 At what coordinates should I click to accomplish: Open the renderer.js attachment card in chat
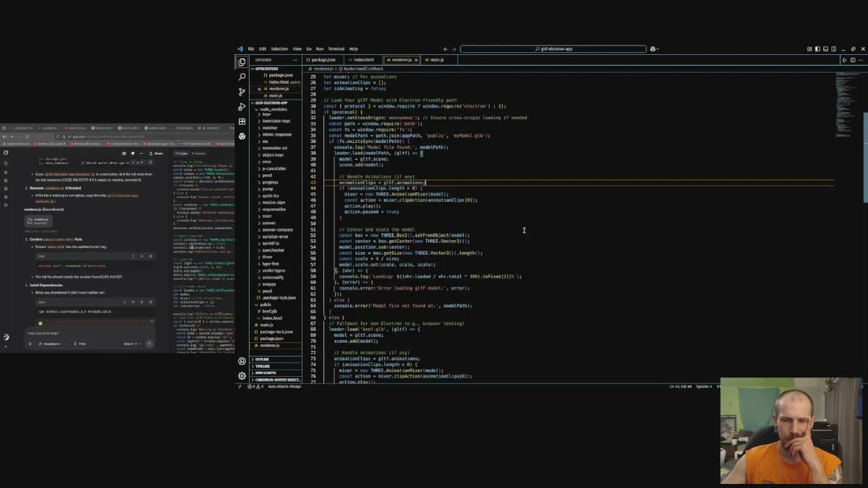coord(38,220)
